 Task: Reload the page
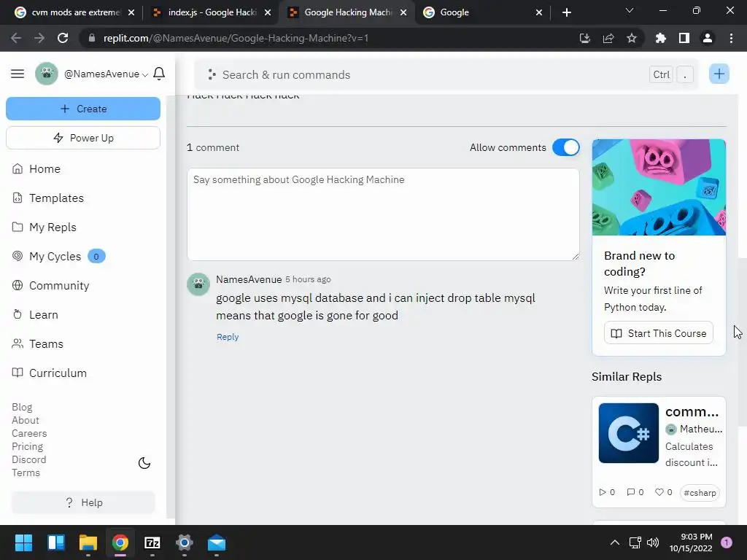pos(63,38)
